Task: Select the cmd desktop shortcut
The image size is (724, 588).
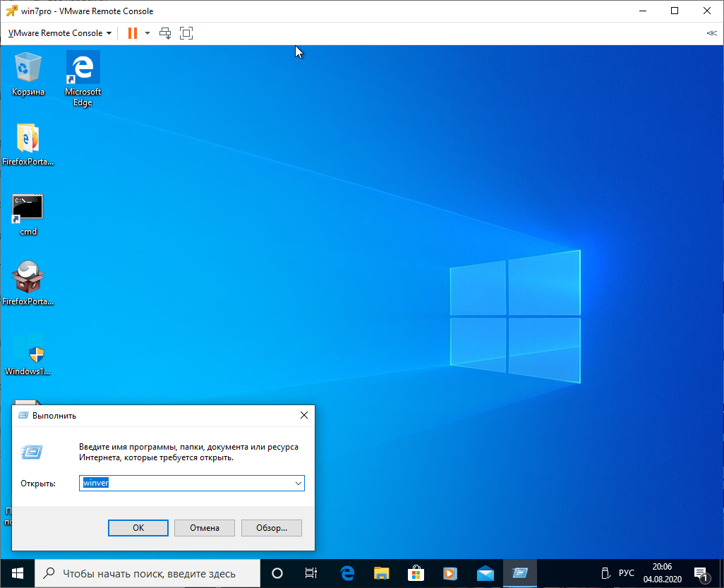Action: [28, 215]
